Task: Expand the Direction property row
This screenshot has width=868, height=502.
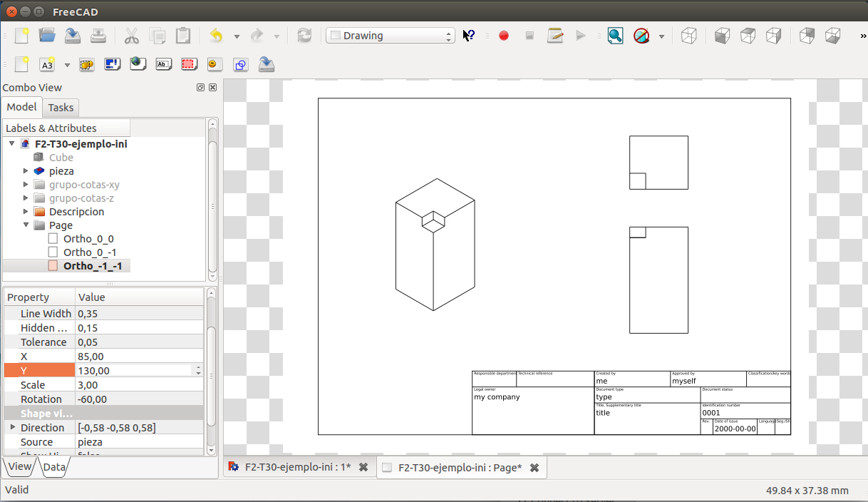Action: (x=12, y=428)
